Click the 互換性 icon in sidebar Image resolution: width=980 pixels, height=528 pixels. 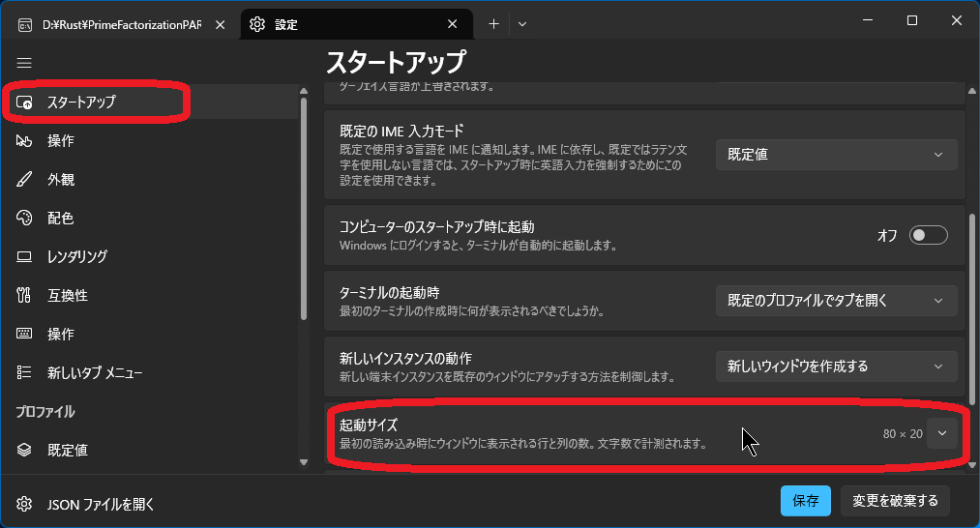[x=25, y=296]
